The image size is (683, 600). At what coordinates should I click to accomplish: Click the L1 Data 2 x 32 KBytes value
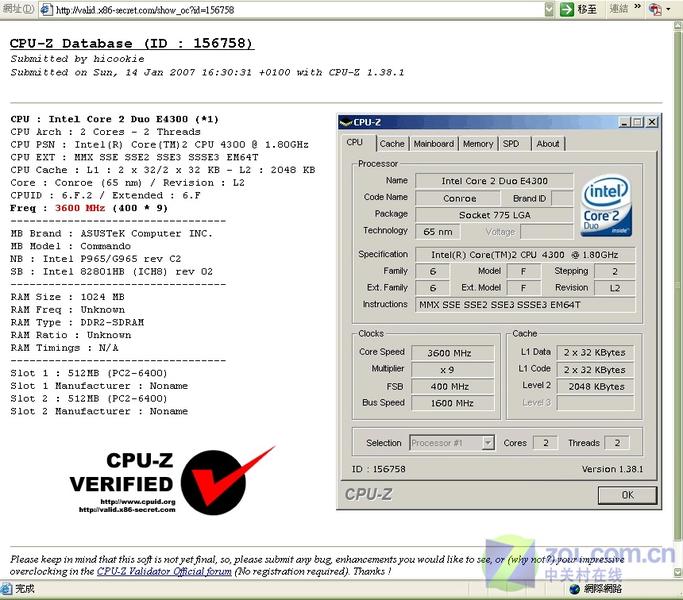tap(595, 353)
